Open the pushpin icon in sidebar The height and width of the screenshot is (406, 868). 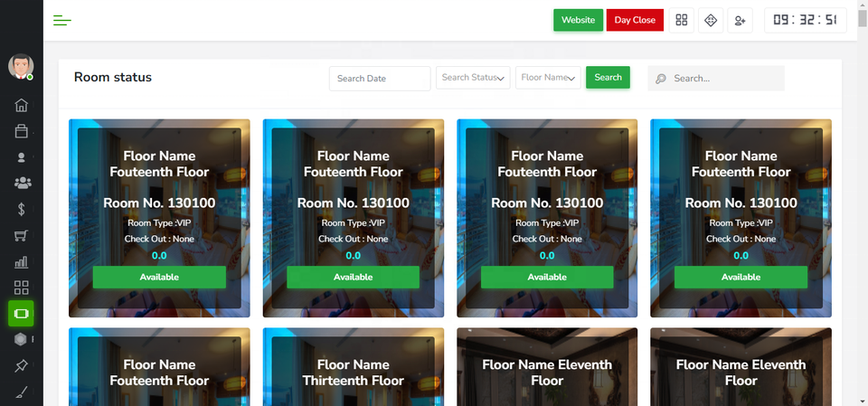click(x=21, y=365)
